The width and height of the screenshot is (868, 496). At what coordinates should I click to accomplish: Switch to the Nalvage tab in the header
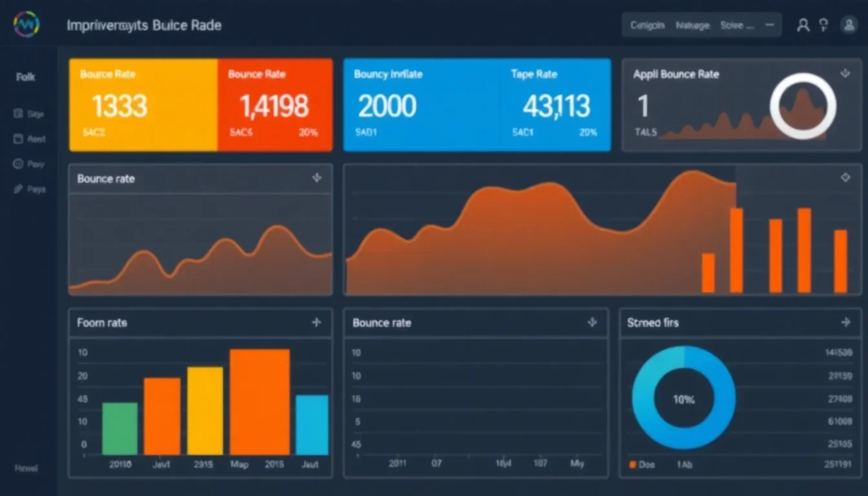692,25
